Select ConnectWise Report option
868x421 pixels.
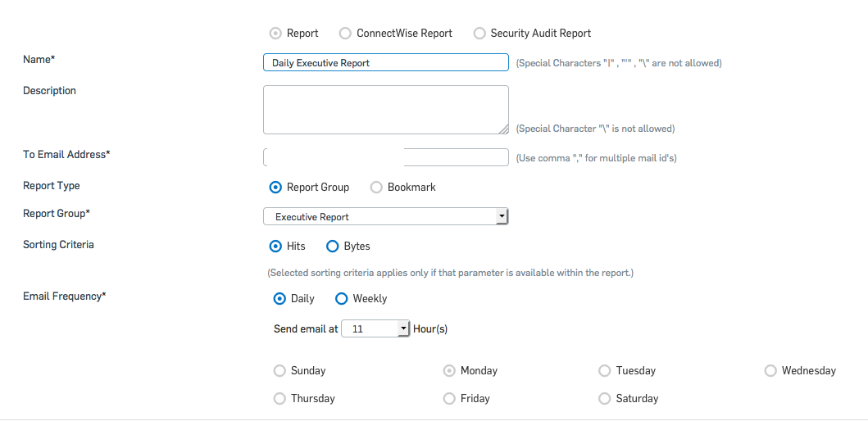pos(345,34)
